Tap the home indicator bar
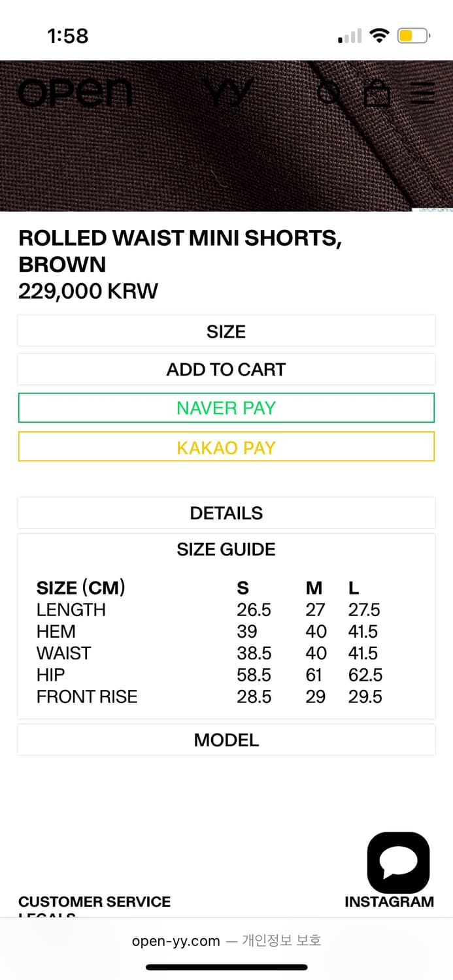Viewport: 453px width, 980px height. point(226,967)
